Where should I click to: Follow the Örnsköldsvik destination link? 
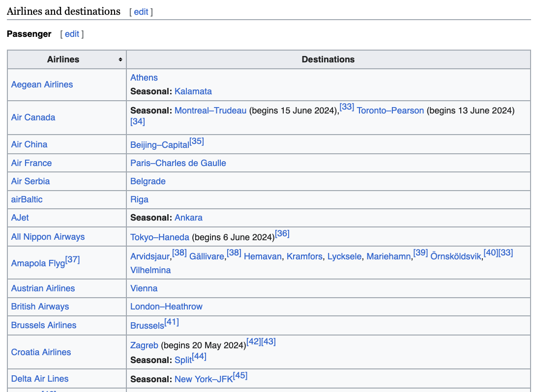point(456,256)
